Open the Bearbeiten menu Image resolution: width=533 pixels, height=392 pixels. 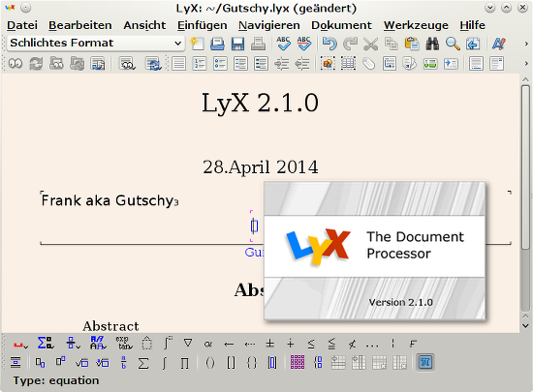[79, 25]
